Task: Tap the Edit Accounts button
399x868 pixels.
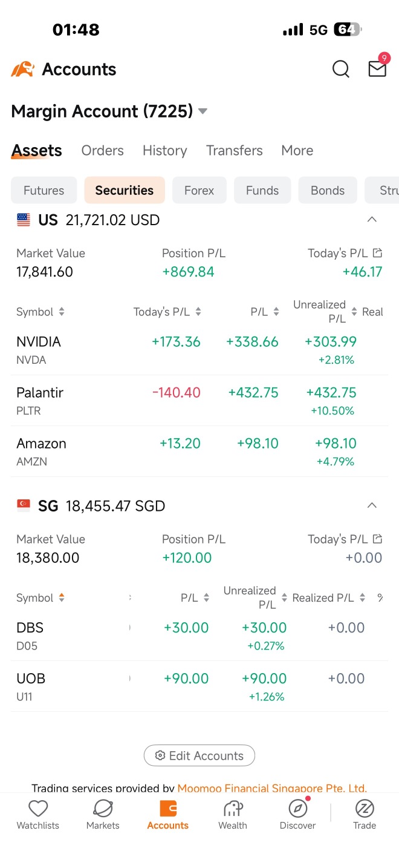Action: 199,755
